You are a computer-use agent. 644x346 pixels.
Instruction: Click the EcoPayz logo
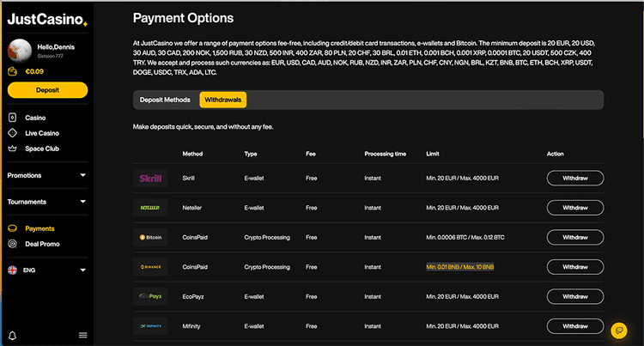pos(150,296)
